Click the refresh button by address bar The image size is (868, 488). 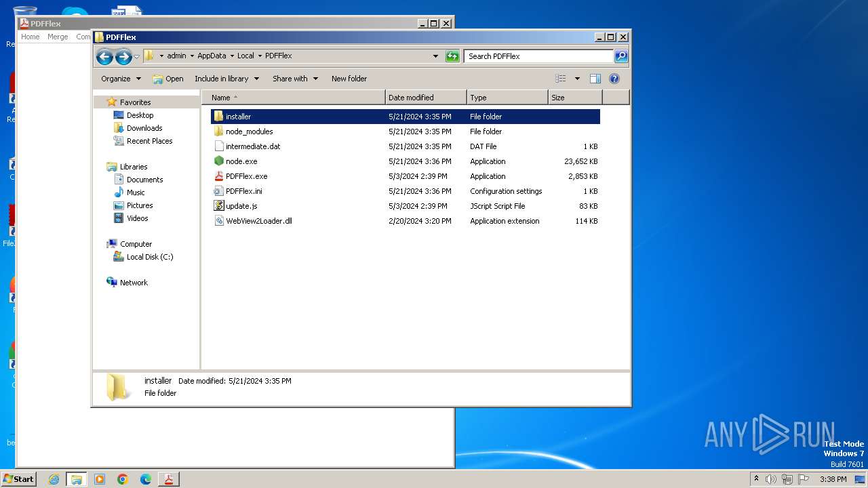point(452,56)
